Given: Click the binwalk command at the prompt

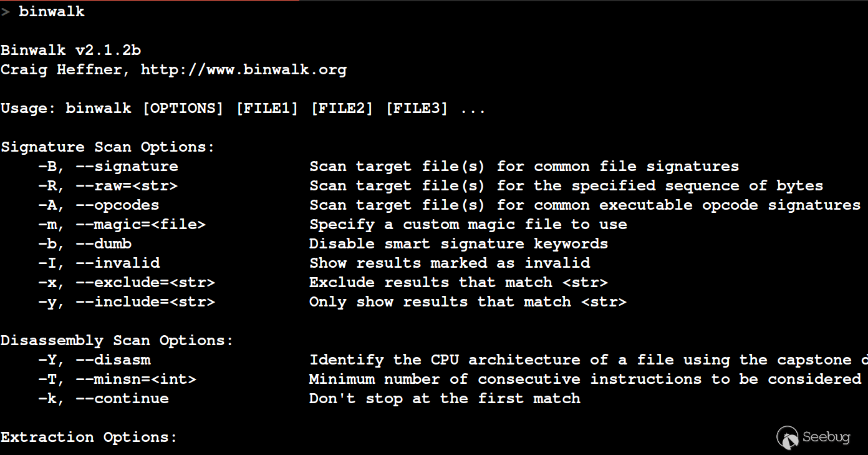Looking at the screenshot, I should coord(52,12).
